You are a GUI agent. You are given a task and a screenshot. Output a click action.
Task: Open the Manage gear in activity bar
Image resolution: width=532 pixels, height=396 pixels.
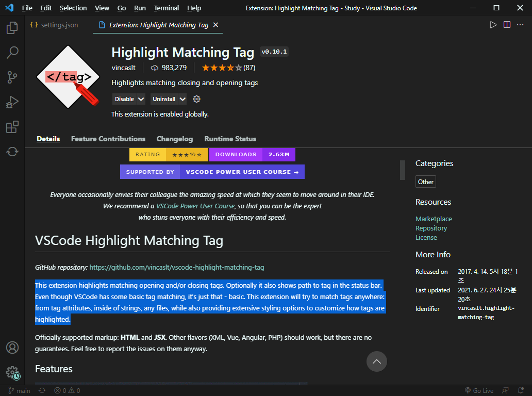coord(12,372)
